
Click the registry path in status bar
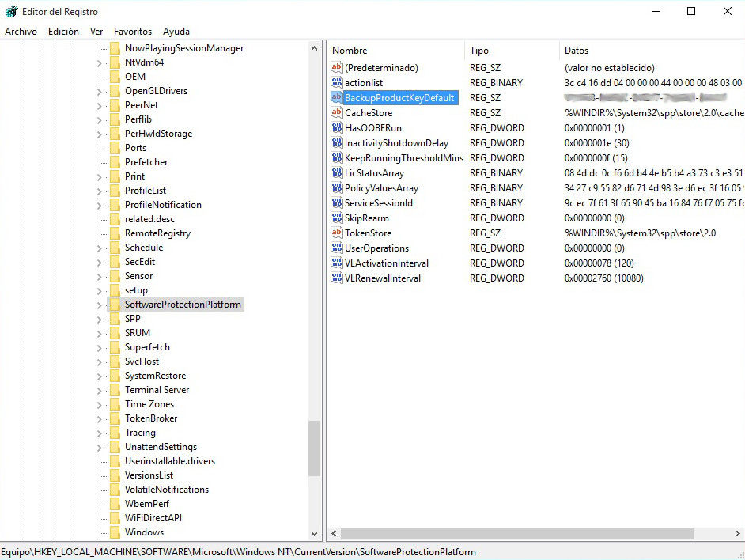point(239,552)
